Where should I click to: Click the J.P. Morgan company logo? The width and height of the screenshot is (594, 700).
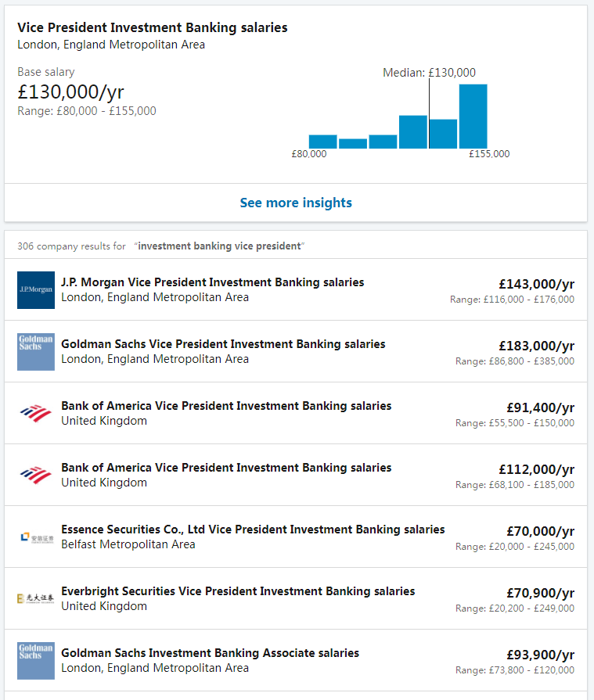click(x=36, y=290)
